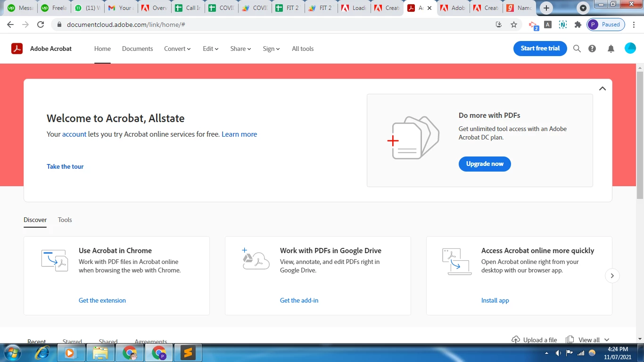Open the tab search dropdown button
Screen dimensions: 644x362
click(584, 8)
